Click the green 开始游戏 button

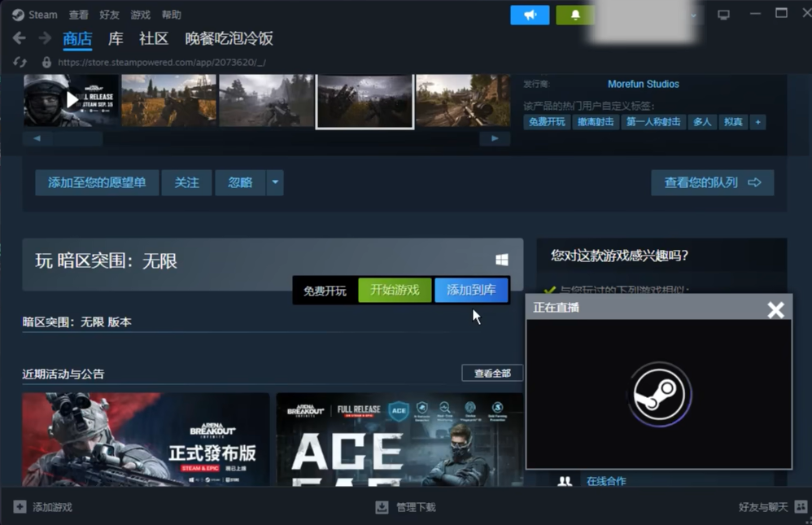pyautogui.click(x=395, y=291)
